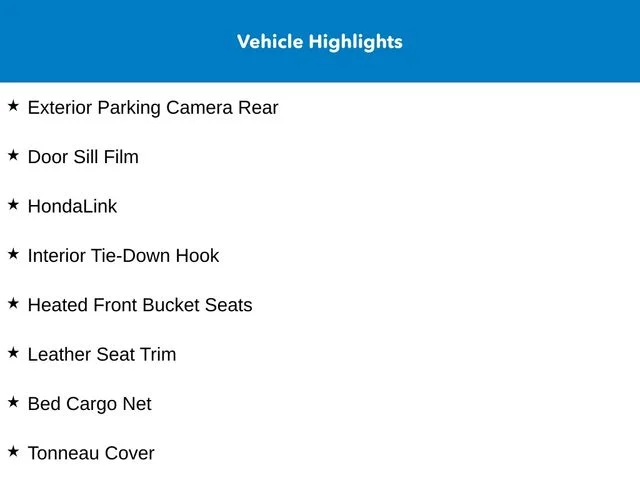Open the HondaLink highlight entry

(72, 207)
